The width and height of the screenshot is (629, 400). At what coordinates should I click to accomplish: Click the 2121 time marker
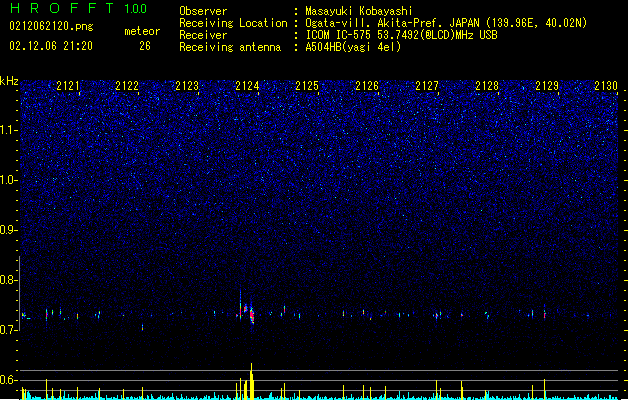[68, 86]
